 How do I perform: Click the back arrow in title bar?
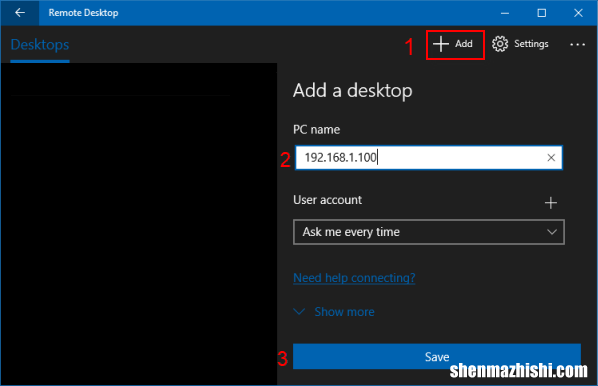(19, 13)
